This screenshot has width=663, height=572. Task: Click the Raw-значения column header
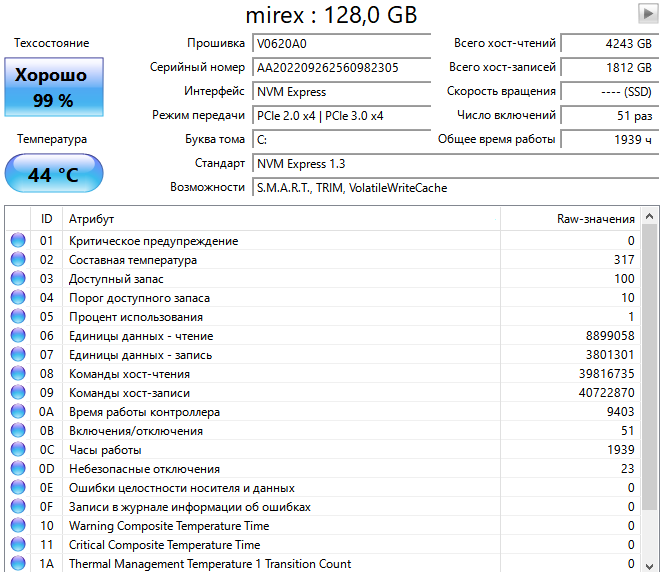pyautogui.click(x=595, y=219)
